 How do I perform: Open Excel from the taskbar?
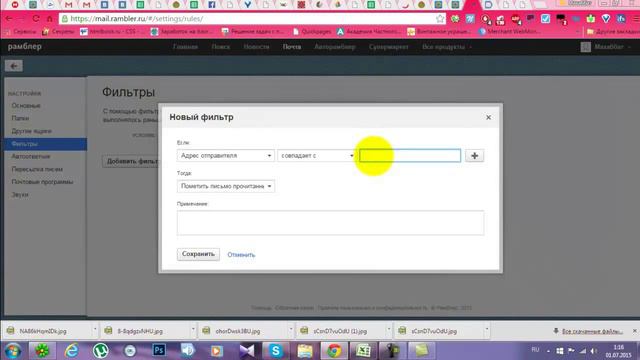point(363,351)
